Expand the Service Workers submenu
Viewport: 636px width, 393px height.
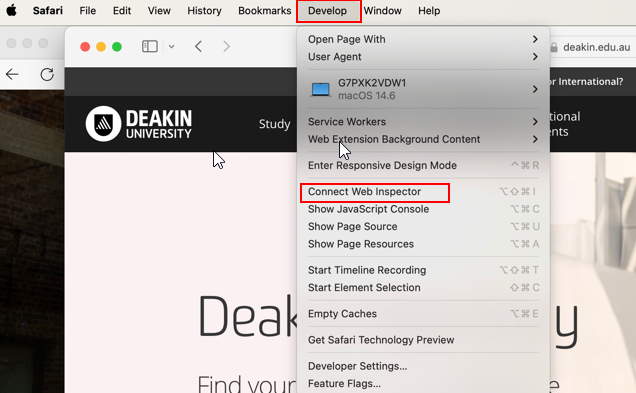pos(423,122)
